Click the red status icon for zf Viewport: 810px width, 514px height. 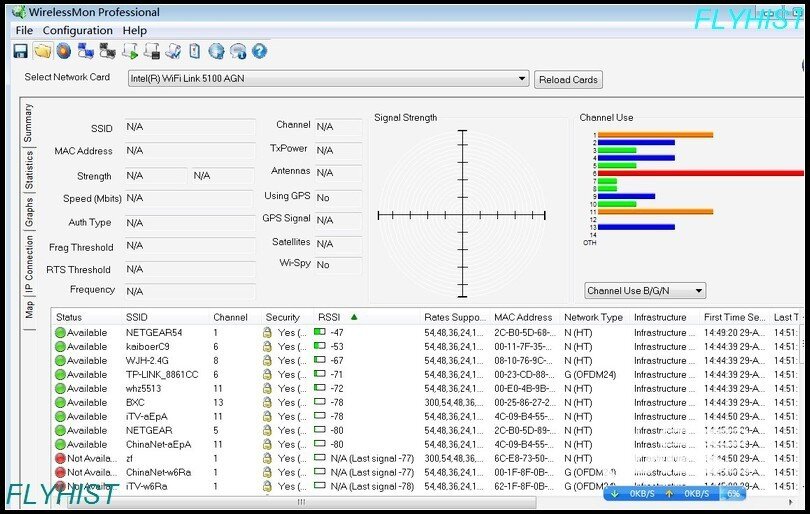(x=60, y=458)
